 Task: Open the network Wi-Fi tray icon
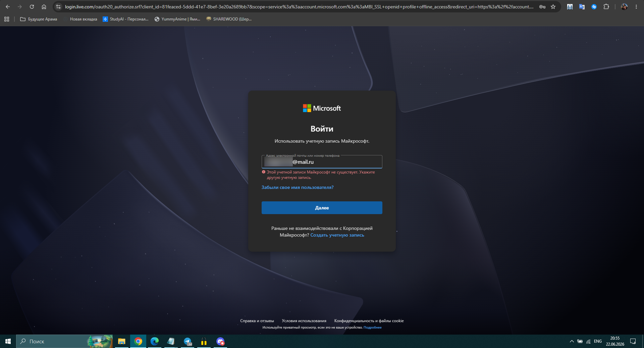[x=588, y=341]
